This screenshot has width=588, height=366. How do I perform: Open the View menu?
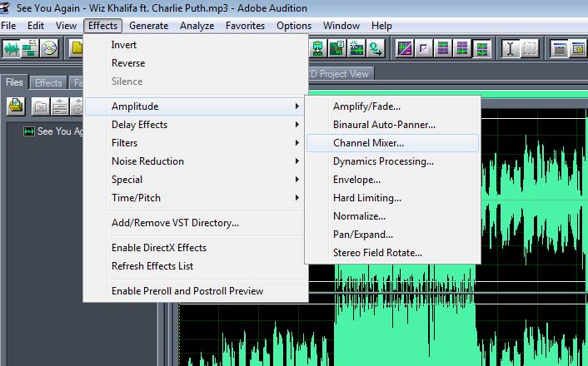(x=66, y=26)
